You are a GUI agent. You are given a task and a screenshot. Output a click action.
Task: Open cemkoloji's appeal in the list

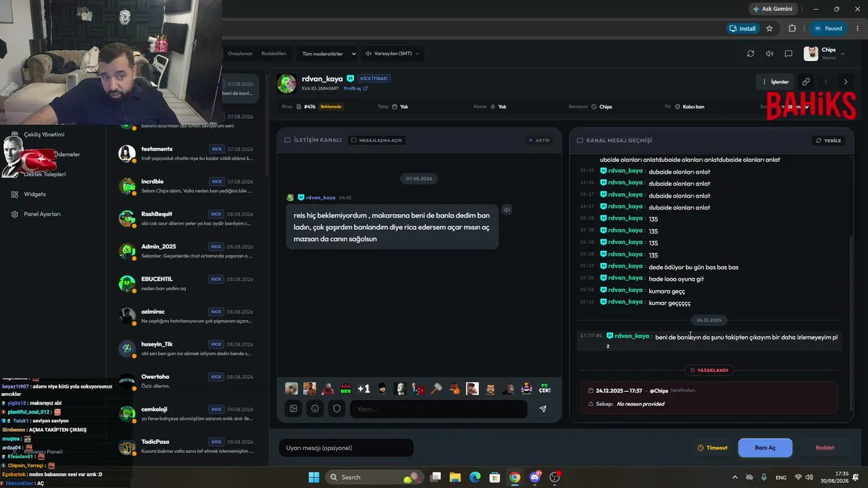pyautogui.click(x=187, y=414)
